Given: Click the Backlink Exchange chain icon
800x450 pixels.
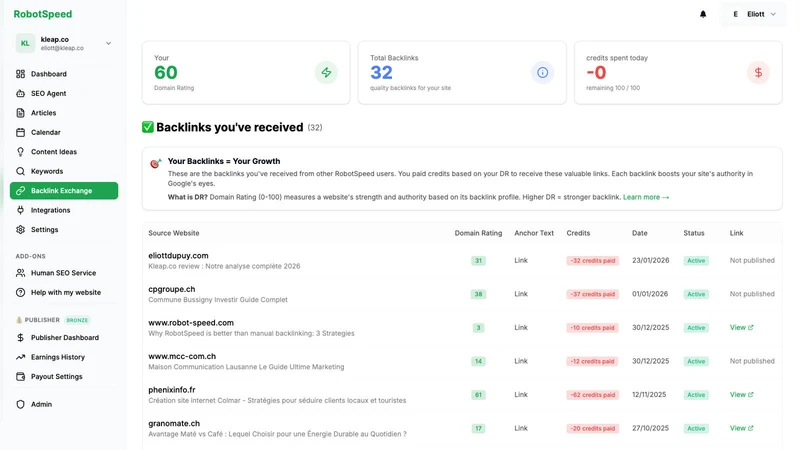Looking at the screenshot, I should click(20, 190).
